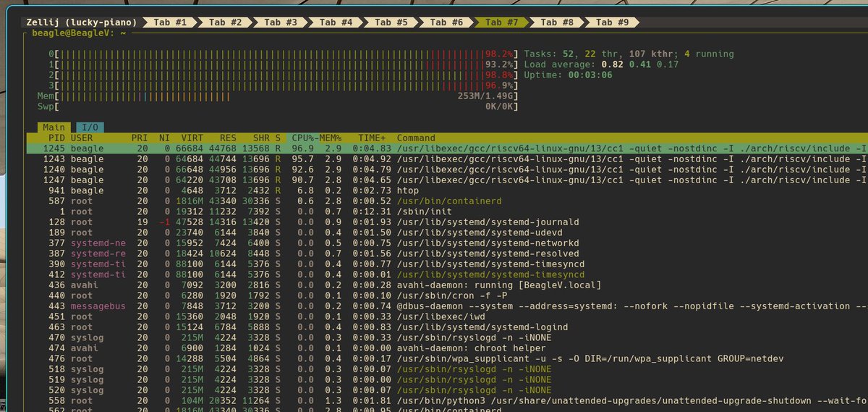Switch to Zellij Tab #1
This screenshot has width=868, height=412.
[169, 22]
